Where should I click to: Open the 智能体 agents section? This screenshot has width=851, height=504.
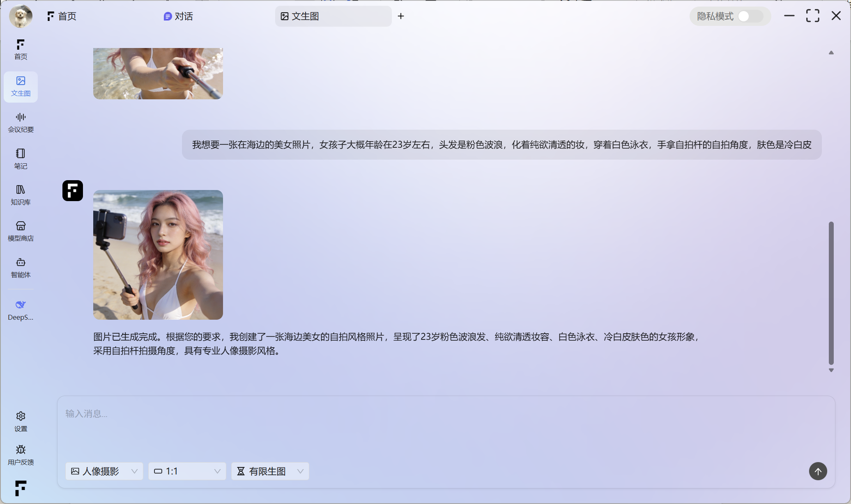(21, 267)
